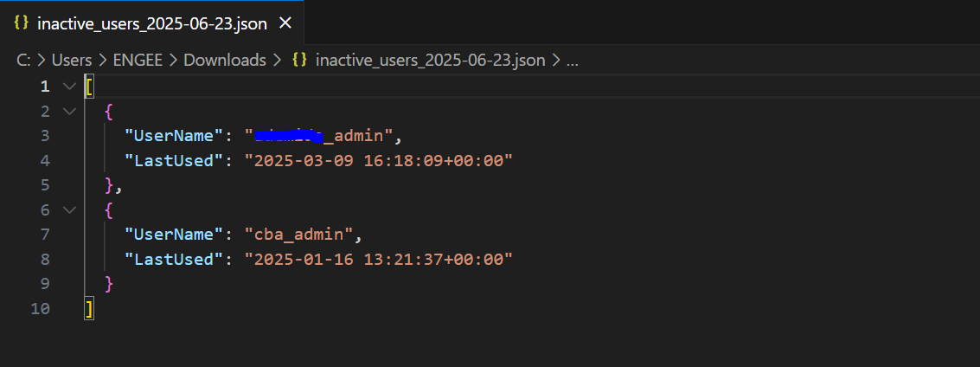Click the breadcrumb file name inactive_users_2025-06-23.json
The height and width of the screenshot is (367, 980).
(x=431, y=60)
